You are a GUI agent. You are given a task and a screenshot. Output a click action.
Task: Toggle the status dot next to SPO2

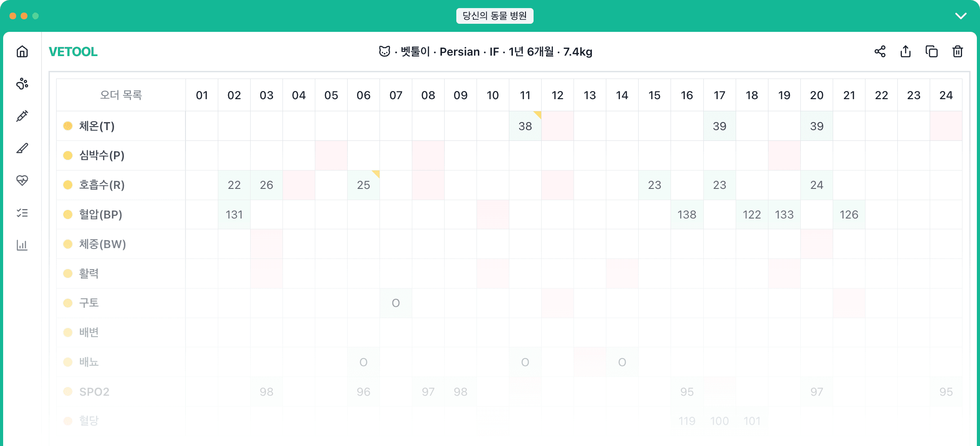[x=67, y=391]
